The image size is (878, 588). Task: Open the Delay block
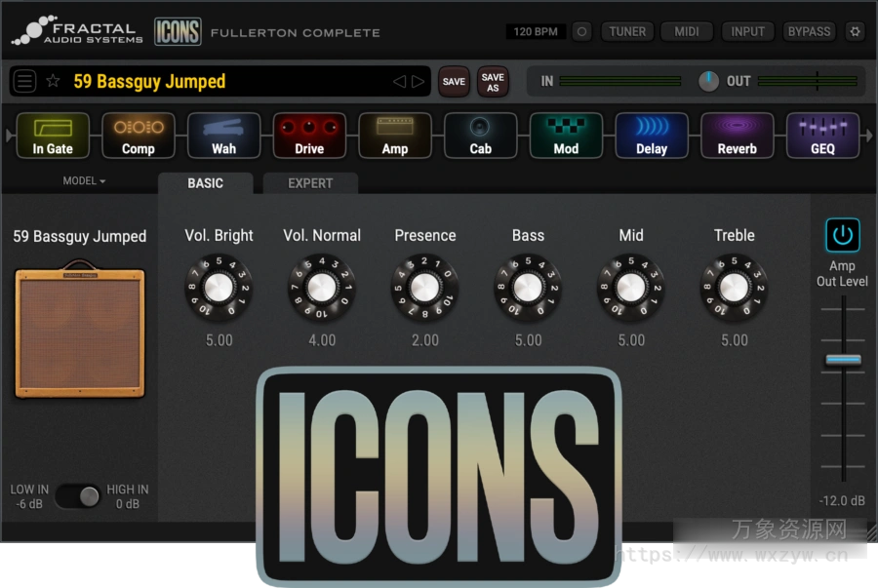pyautogui.click(x=652, y=135)
